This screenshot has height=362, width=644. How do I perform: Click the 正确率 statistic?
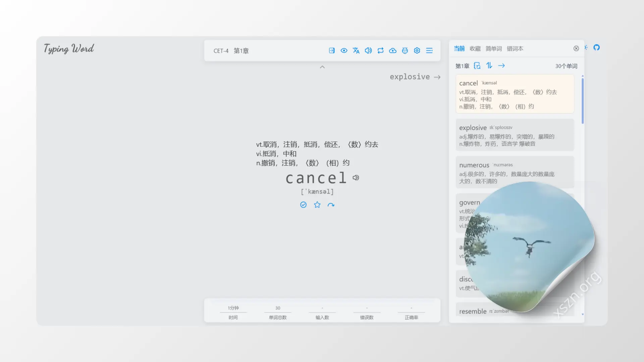412,312
